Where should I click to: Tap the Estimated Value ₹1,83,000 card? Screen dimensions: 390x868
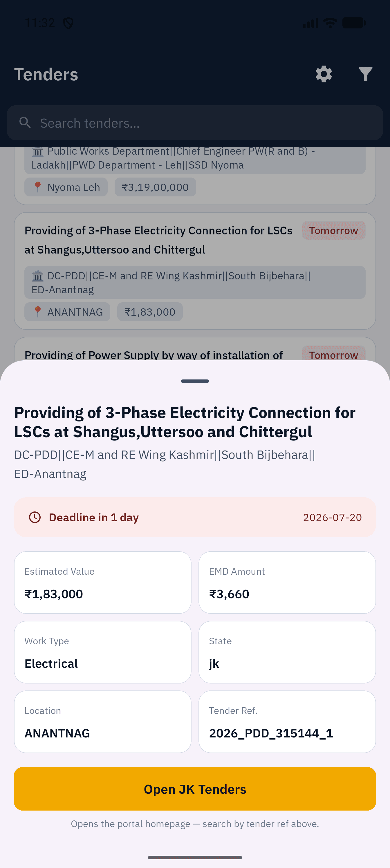coord(103,583)
